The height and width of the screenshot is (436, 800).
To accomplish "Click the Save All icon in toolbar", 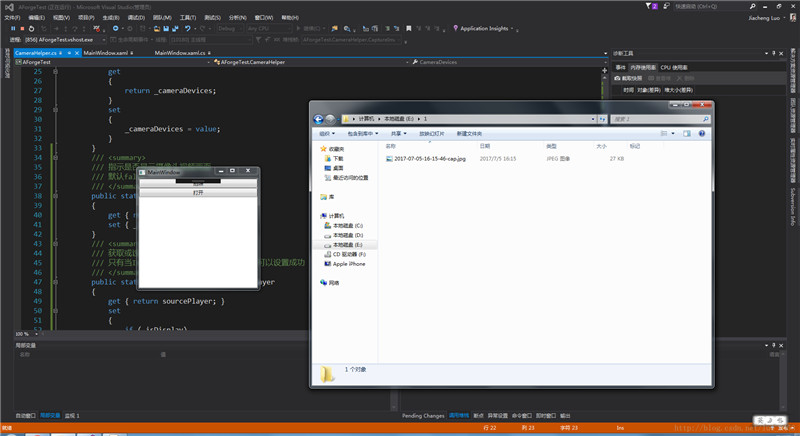I will (175, 29).
